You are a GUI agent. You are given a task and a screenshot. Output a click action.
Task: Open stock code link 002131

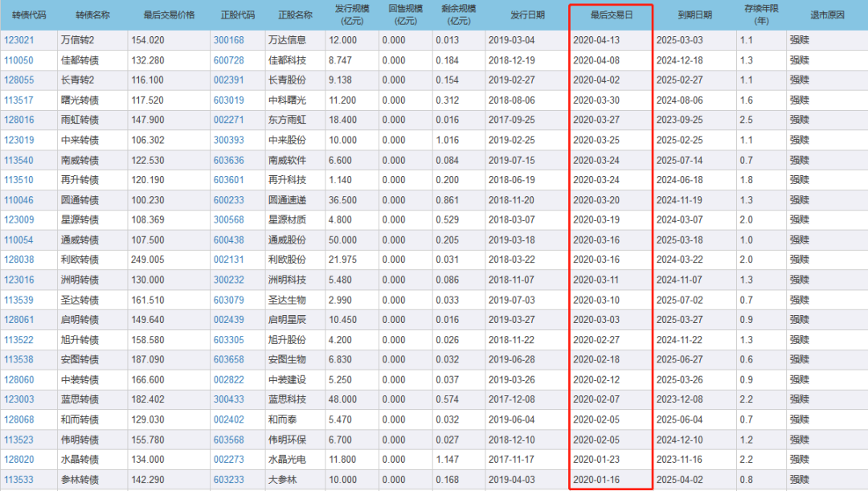click(228, 260)
